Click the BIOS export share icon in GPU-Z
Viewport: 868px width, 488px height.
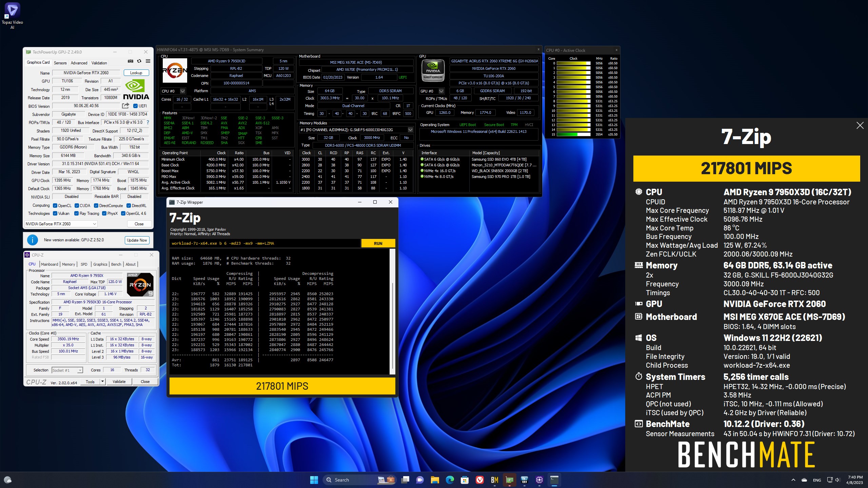(125, 106)
